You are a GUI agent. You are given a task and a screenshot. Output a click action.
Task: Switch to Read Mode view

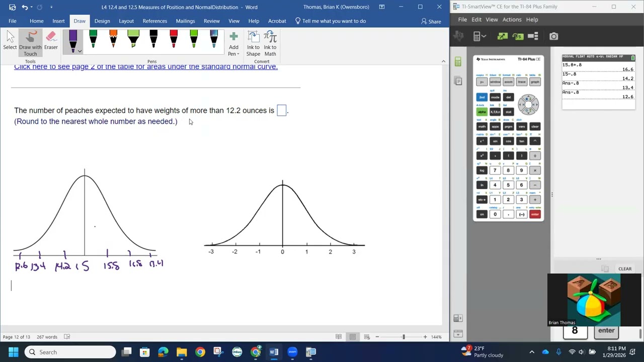(x=339, y=337)
